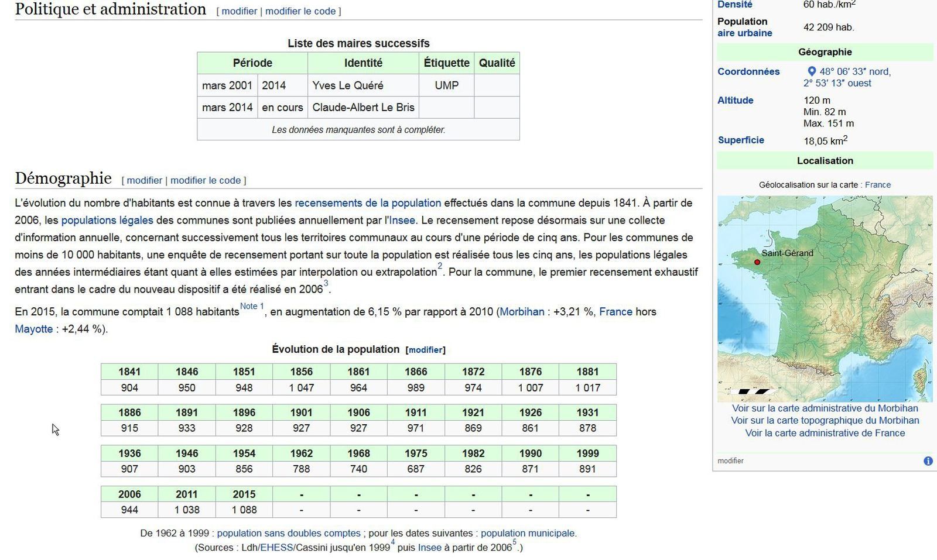937x560 pixels.
Task: Open the 'Mayotte' link
Action: 33,329
